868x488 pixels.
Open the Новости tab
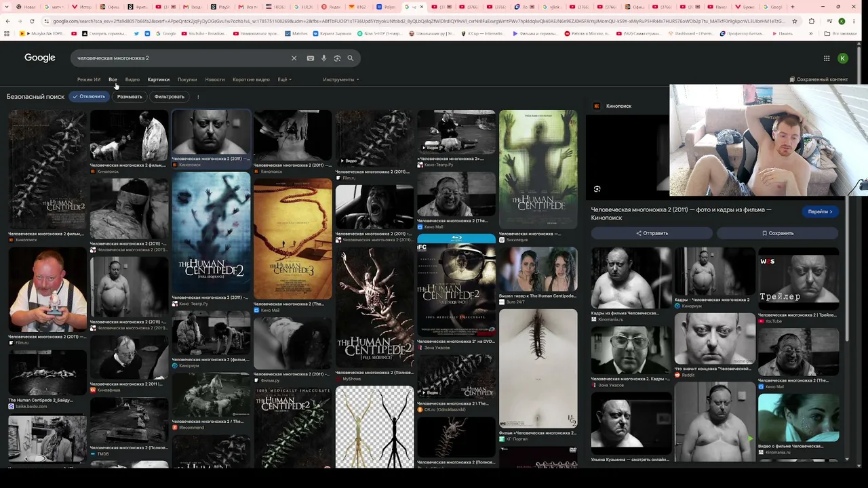tap(215, 80)
